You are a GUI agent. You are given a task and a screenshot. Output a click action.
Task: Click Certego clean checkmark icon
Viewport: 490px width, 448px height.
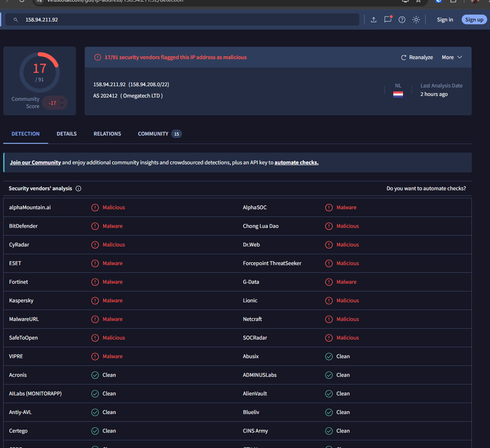[x=95, y=431]
